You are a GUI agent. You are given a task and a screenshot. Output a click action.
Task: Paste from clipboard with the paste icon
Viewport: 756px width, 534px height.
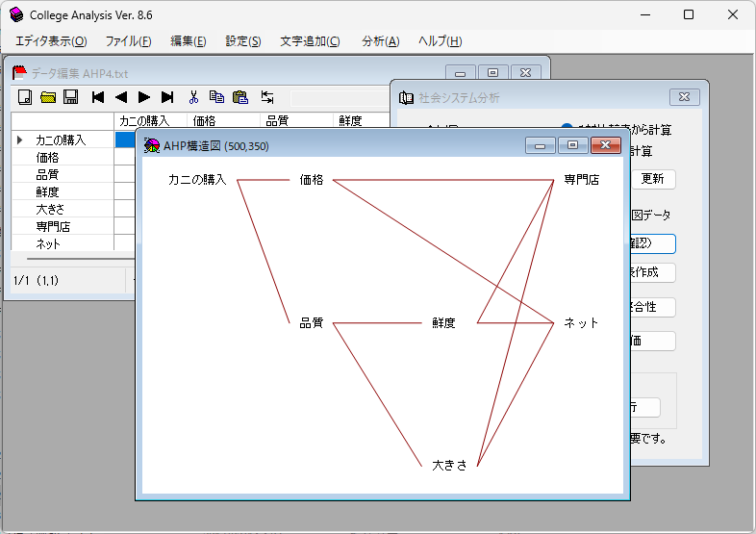click(x=240, y=97)
